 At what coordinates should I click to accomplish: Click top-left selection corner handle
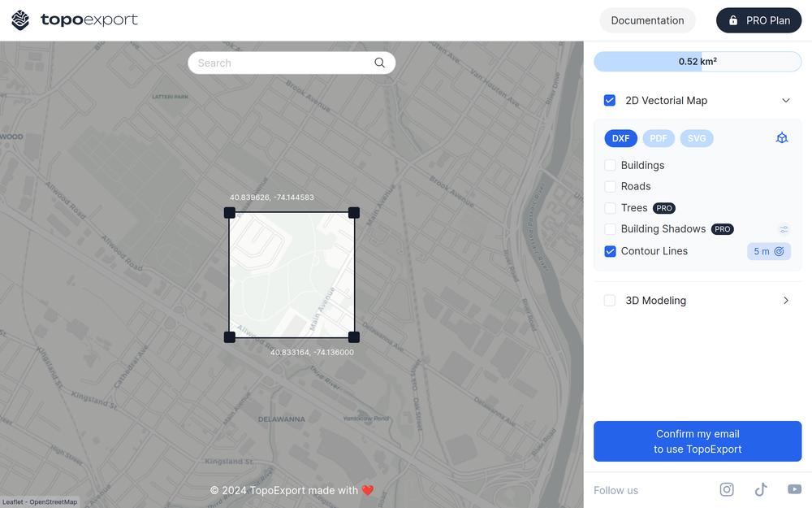pos(230,212)
